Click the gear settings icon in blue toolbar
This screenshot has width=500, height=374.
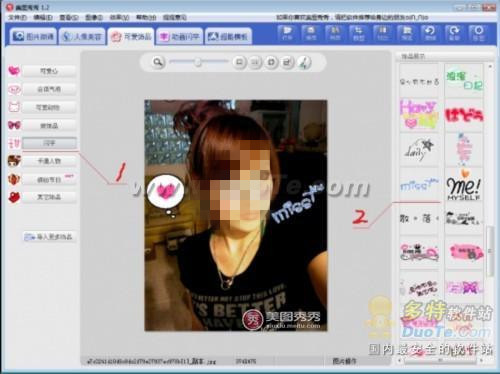coord(478,33)
